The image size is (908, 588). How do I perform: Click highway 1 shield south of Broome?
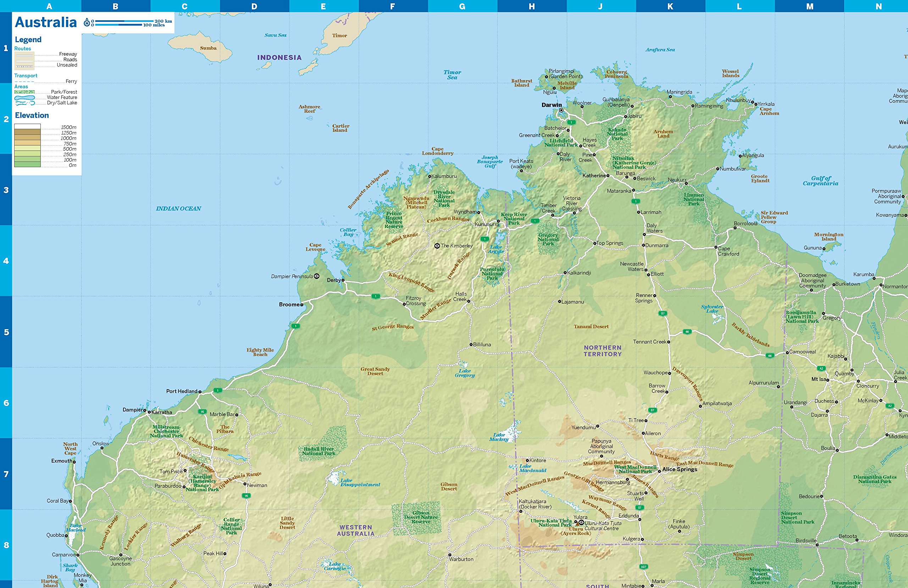(x=295, y=326)
